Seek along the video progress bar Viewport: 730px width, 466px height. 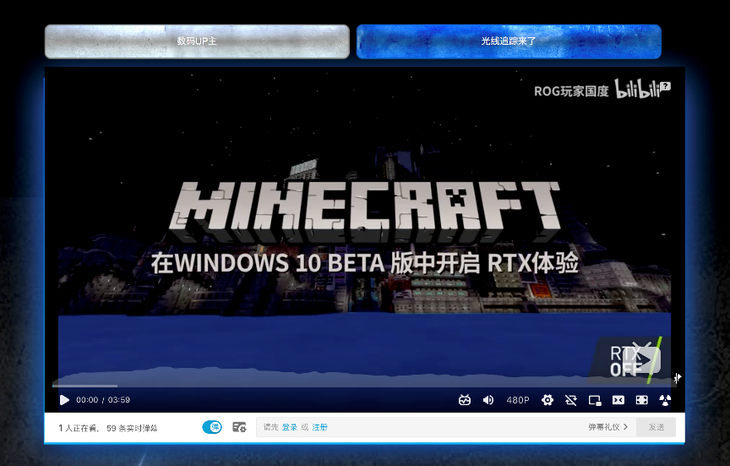pyautogui.click(x=363, y=386)
